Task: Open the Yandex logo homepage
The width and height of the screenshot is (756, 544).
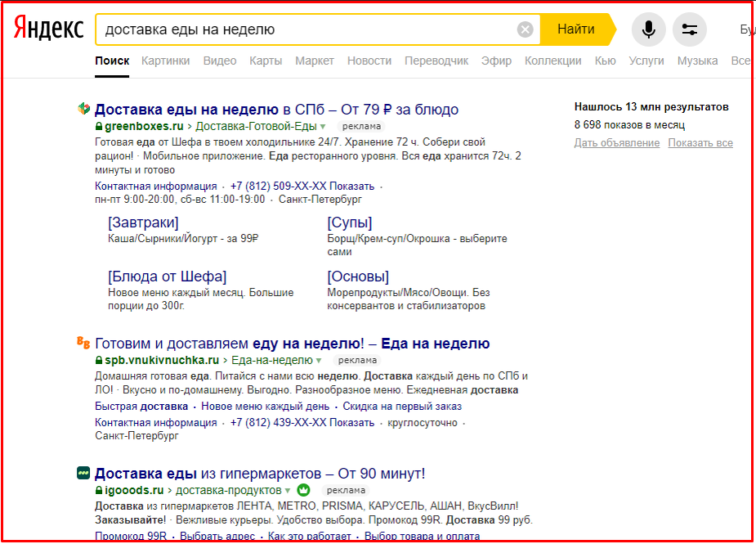Action: 48,28
